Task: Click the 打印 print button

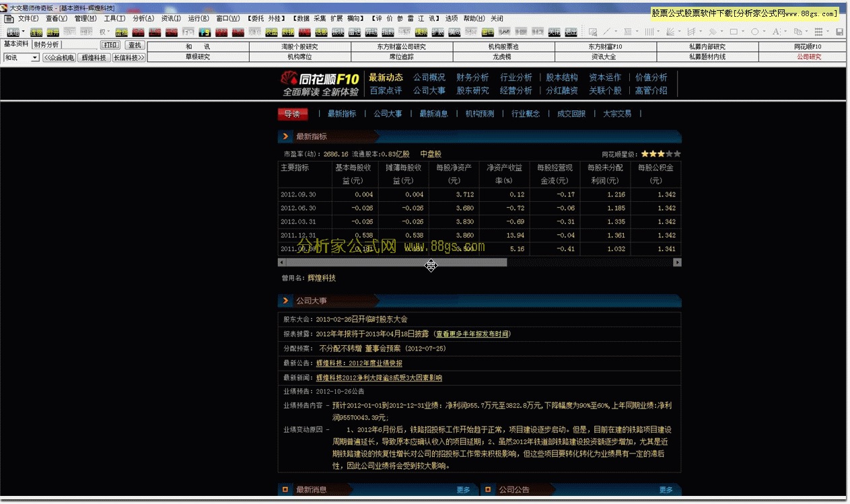Action: point(110,45)
